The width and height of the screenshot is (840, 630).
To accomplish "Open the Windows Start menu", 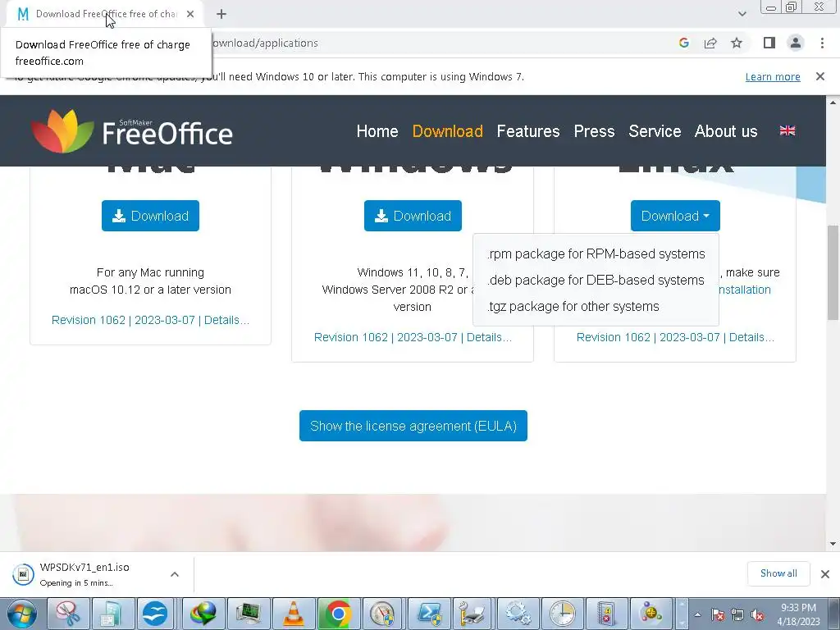I will 22,614.
